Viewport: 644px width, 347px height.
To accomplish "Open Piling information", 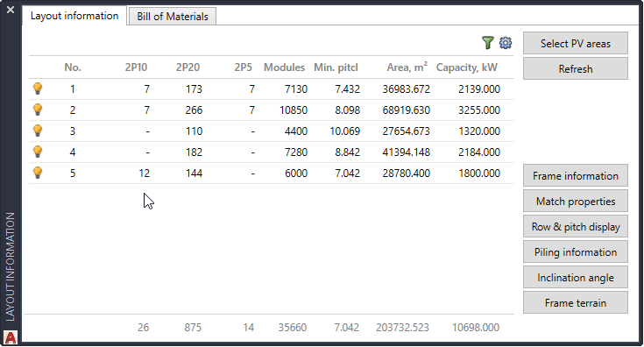I will pos(576,252).
